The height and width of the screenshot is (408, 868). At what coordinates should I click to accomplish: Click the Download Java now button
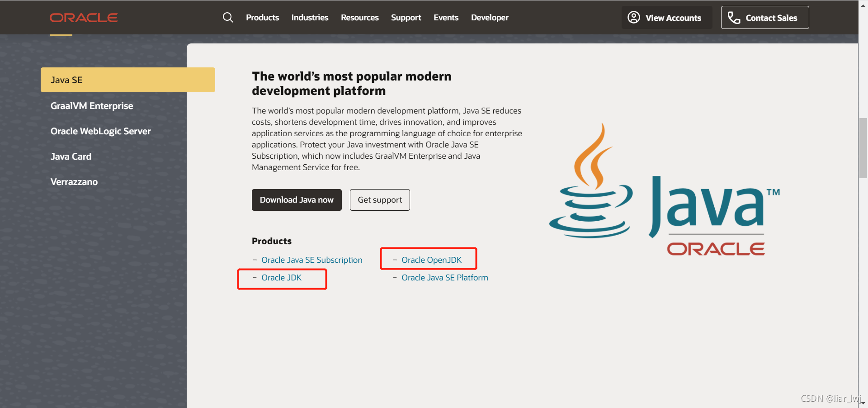tap(297, 200)
